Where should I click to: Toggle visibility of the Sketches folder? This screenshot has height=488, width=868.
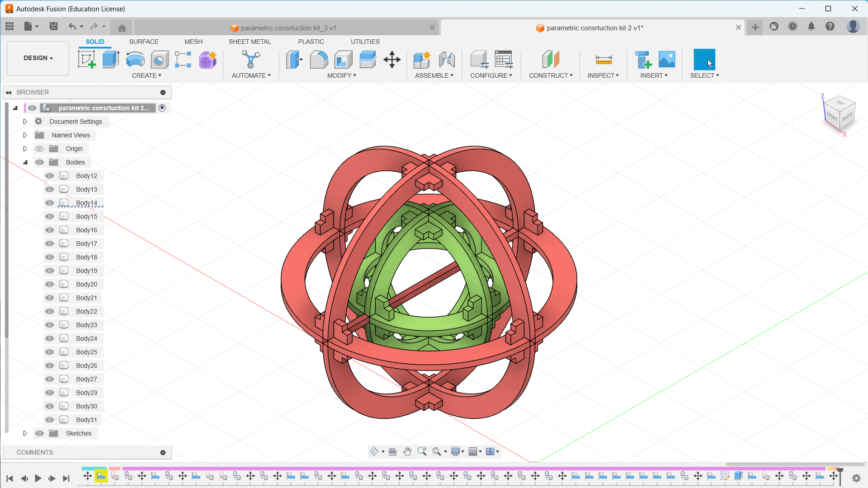tap(40, 433)
